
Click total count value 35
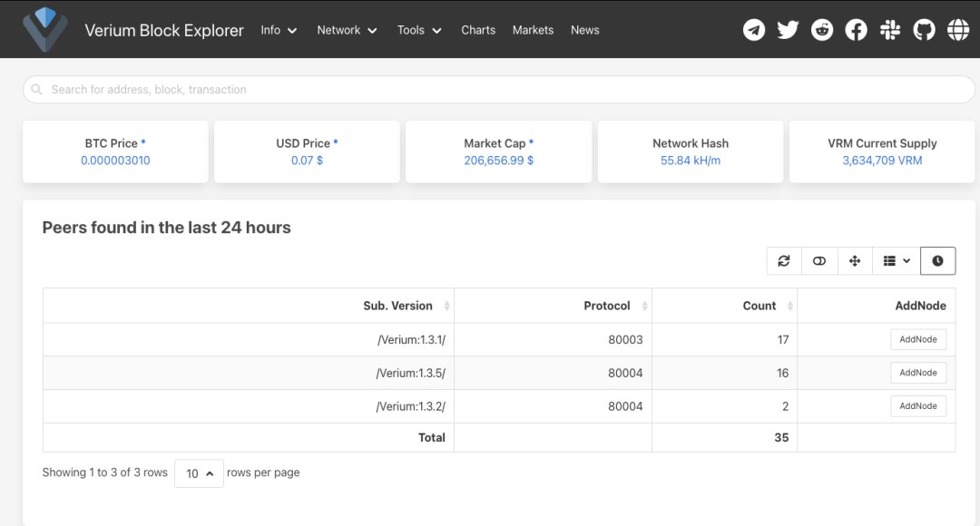(781, 437)
